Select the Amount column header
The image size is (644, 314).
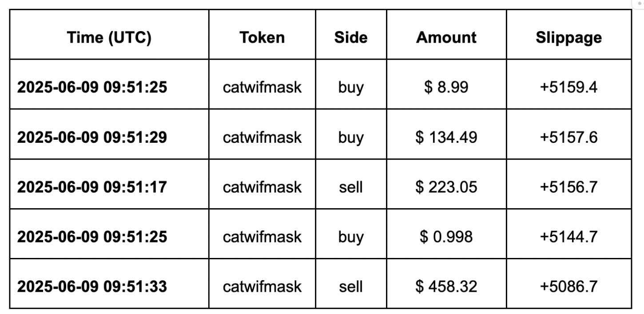[x=446, y=37]
